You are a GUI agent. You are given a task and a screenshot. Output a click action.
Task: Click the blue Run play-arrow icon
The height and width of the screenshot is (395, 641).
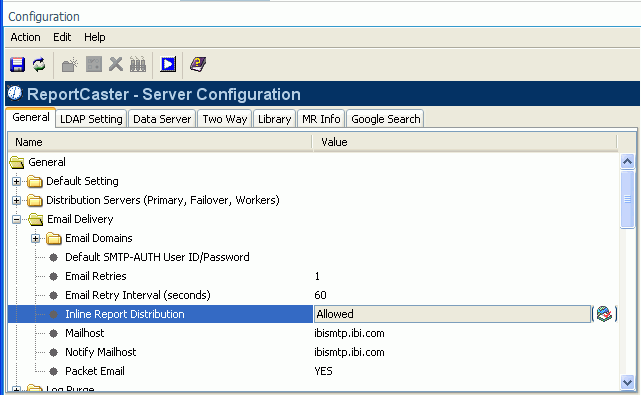[x=168, y=65]
